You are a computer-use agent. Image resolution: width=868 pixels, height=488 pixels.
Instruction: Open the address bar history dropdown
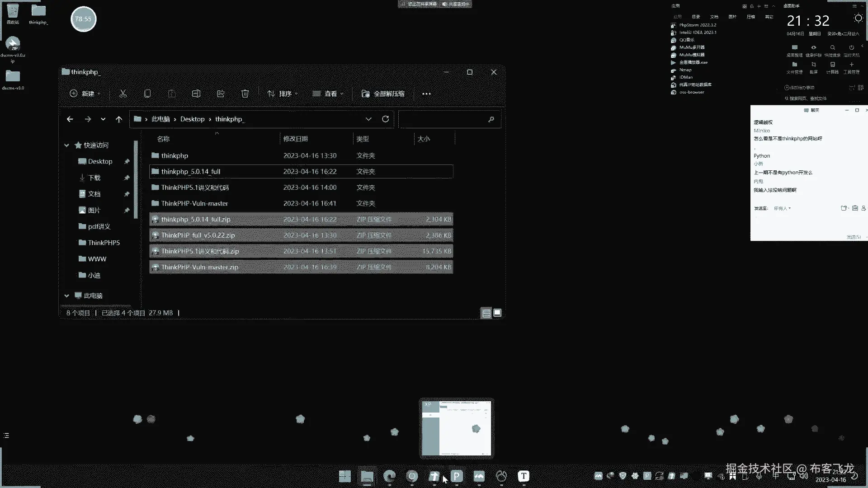pyautogui.click(x=368, y=119)
